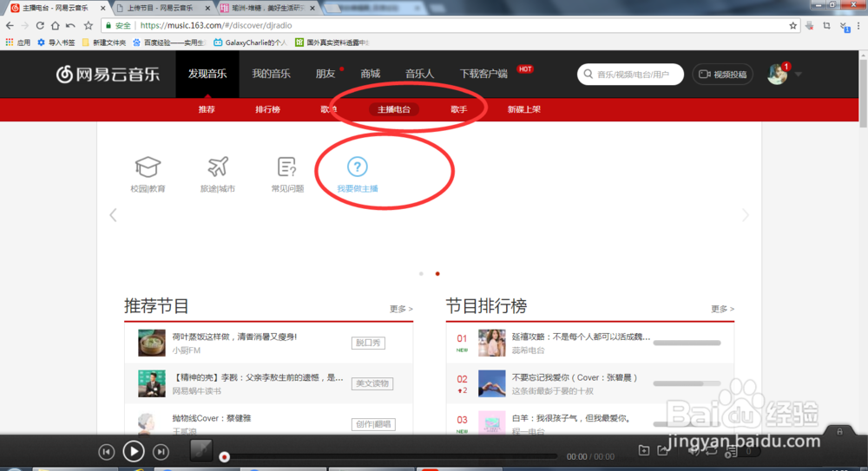Open program 【精神的壳】李戡
Image resolution: width=868 pixels, height=471 pixels.
[x=258, y=377]
